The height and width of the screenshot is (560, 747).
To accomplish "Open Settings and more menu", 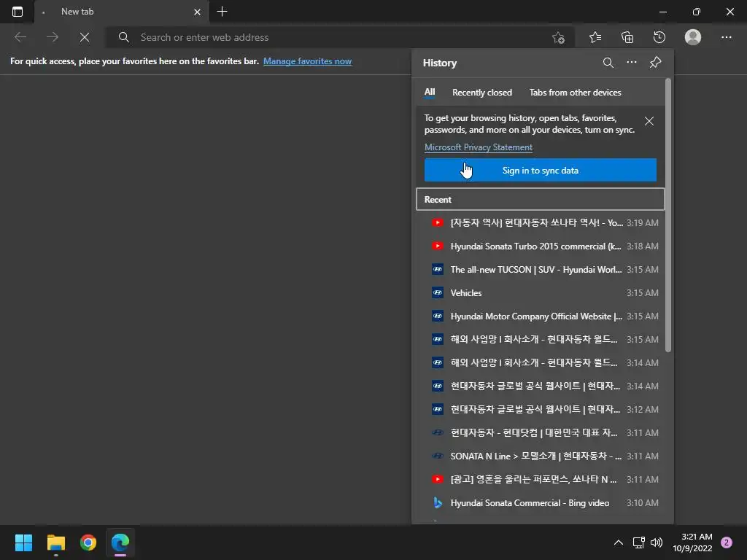I will click(x=726, y=37).
